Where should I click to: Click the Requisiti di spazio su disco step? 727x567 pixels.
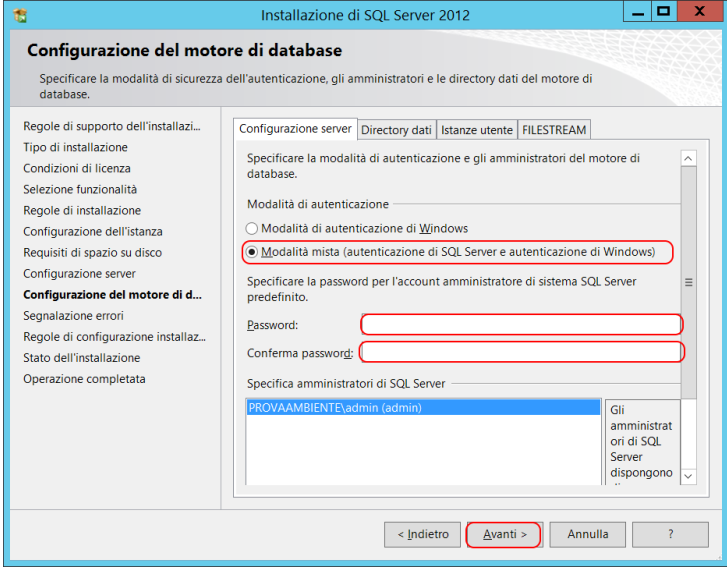(93, 253)
